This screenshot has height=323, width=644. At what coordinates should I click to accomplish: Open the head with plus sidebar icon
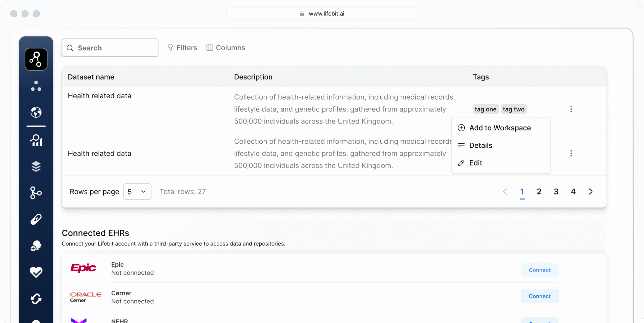[x=36, y=246]
